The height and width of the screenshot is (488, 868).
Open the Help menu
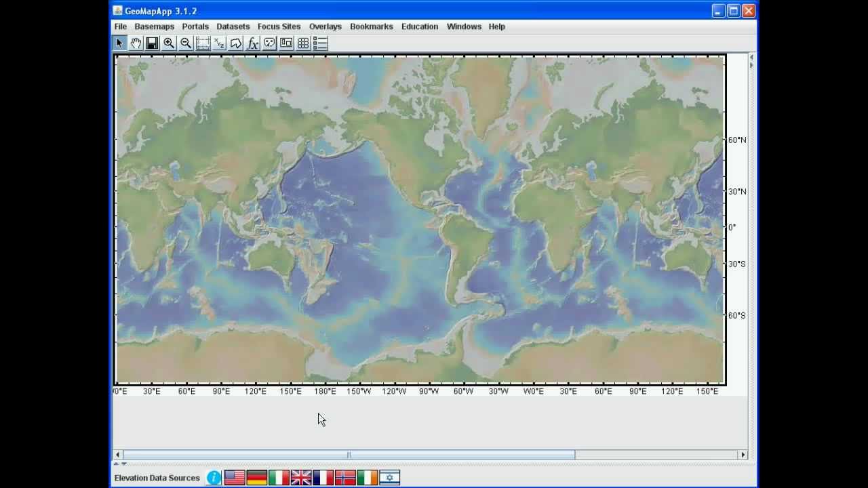point(497,26)
